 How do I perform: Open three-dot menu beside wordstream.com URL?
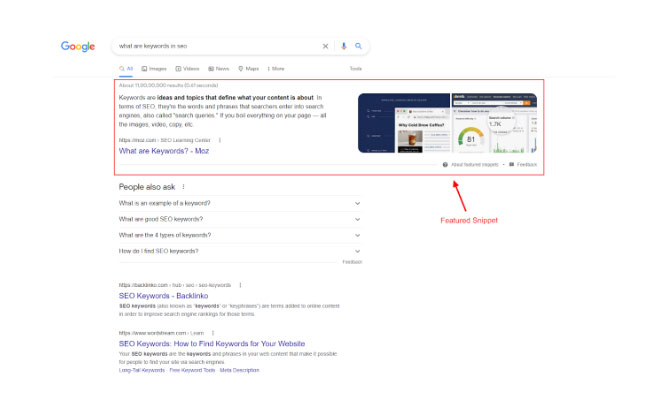[213, 333]
